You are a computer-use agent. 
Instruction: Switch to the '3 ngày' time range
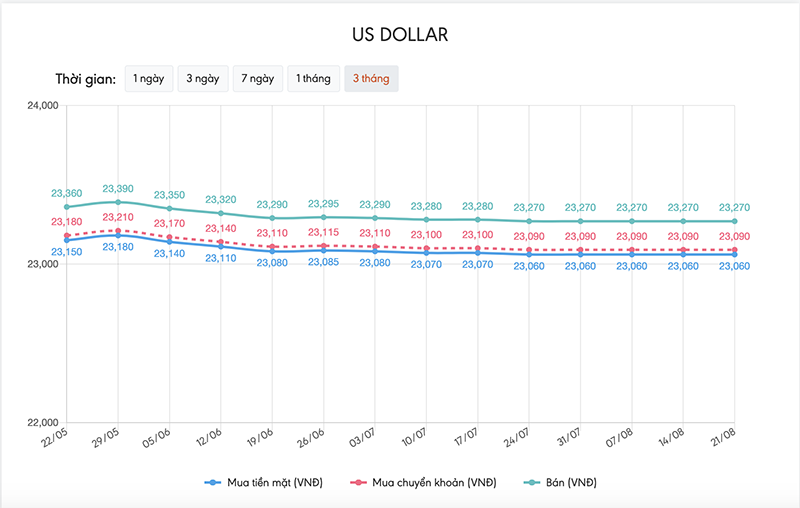click(x=202, y=78)
